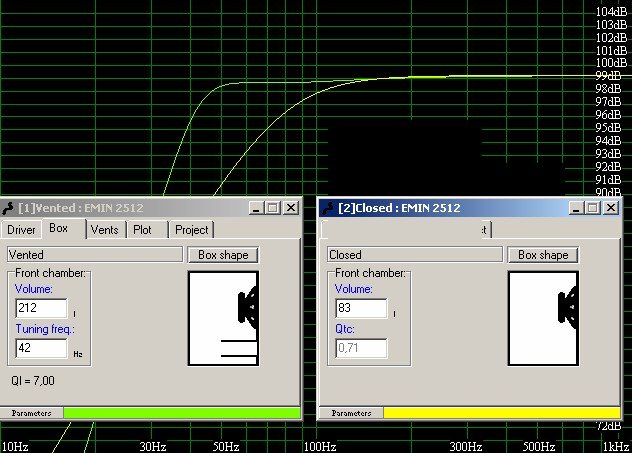Edit the Volume field showing 212
Viewport: 632px width, 453px height.
point(42,308)
